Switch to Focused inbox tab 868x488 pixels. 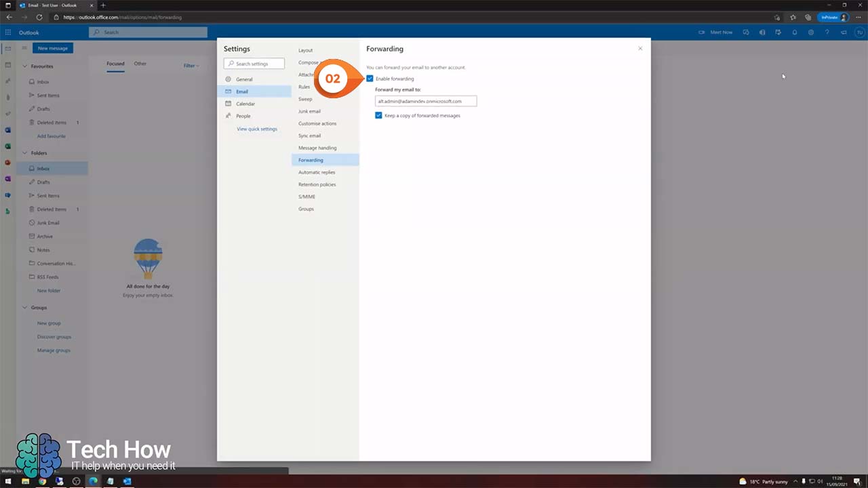[115, 64]
